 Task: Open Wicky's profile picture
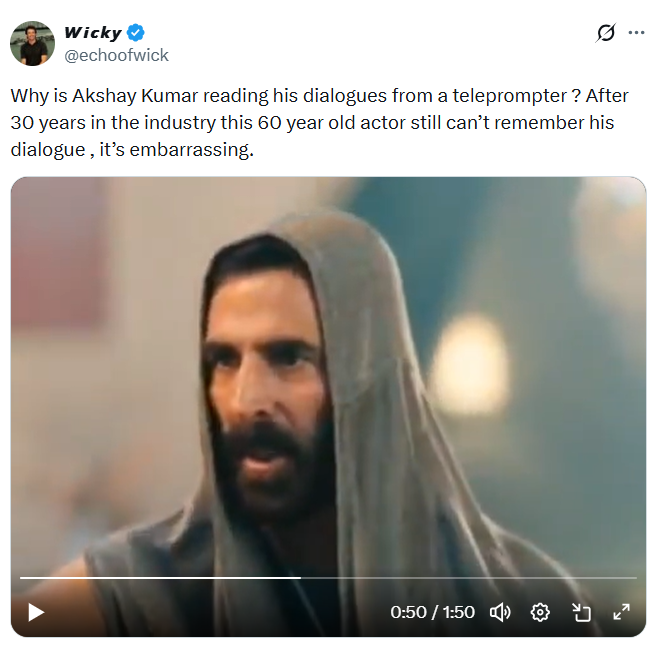(x=32, y=43)
